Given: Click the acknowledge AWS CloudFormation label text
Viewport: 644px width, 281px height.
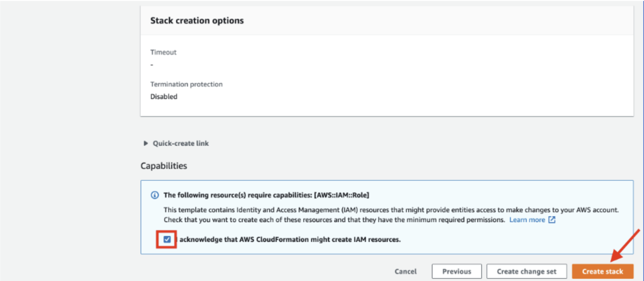Looking at the screenshot, I should click(x=290, y=239).
